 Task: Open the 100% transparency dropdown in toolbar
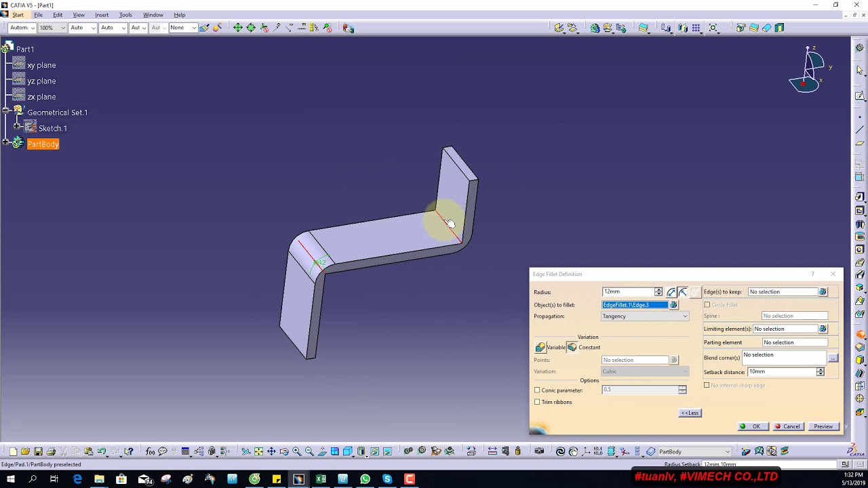(52, 28)
